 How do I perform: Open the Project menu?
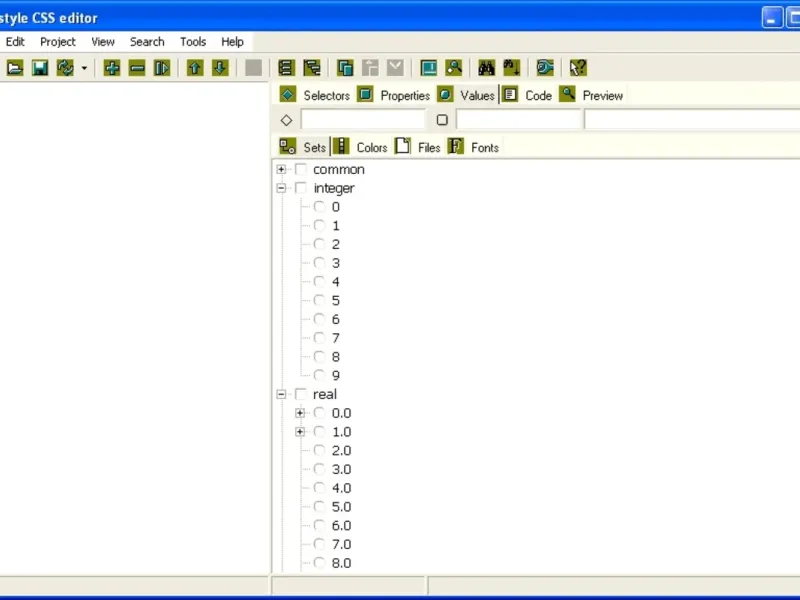[x=58, y=42]
